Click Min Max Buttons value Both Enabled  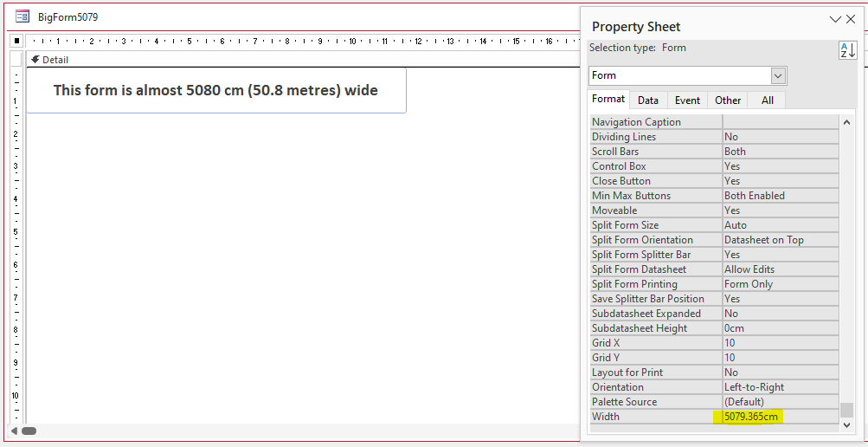tap(781, 196)
